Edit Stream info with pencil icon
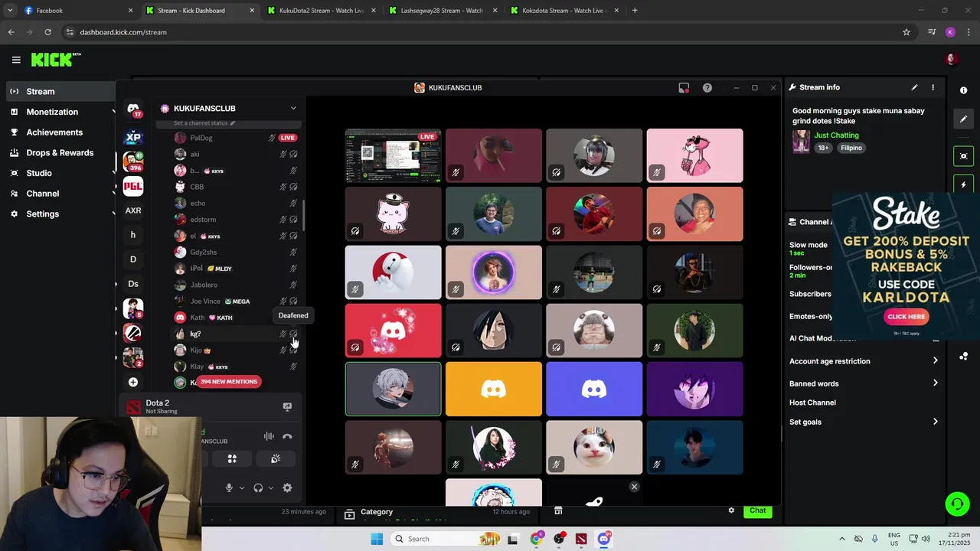Viewport: 980px width, 551px height. [x=914, y=87]
